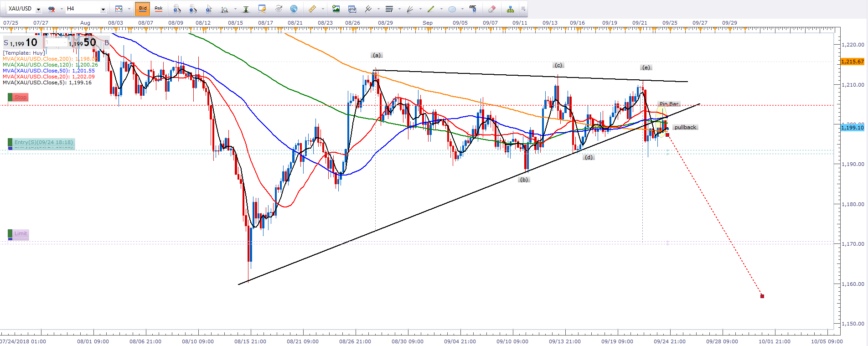Click the Stop order label
868x346 pixels.
[21, 97]
